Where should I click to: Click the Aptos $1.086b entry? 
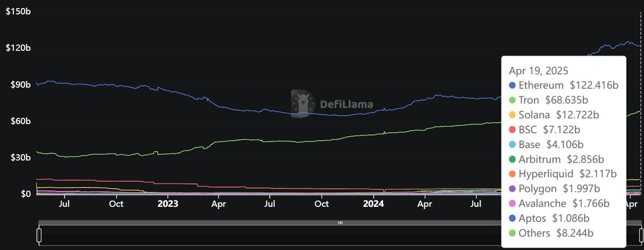click(550, 219)
